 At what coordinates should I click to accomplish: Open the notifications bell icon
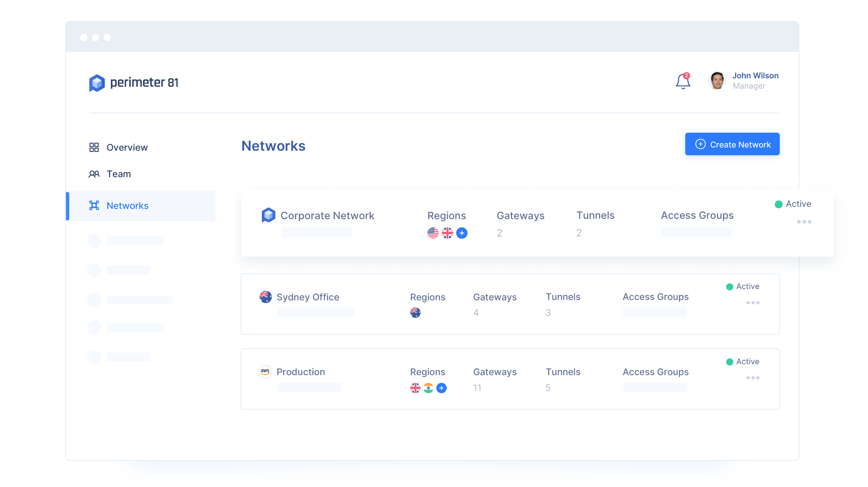click(x=682, y=81)
